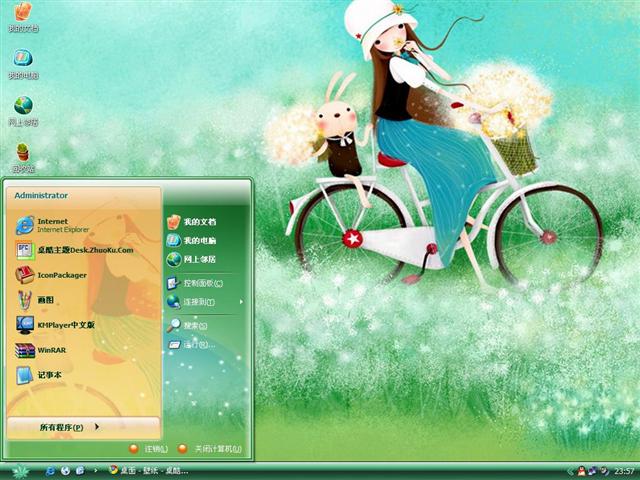Select 网上邻居 in the Start menu's right column

[x=191, y=259]
